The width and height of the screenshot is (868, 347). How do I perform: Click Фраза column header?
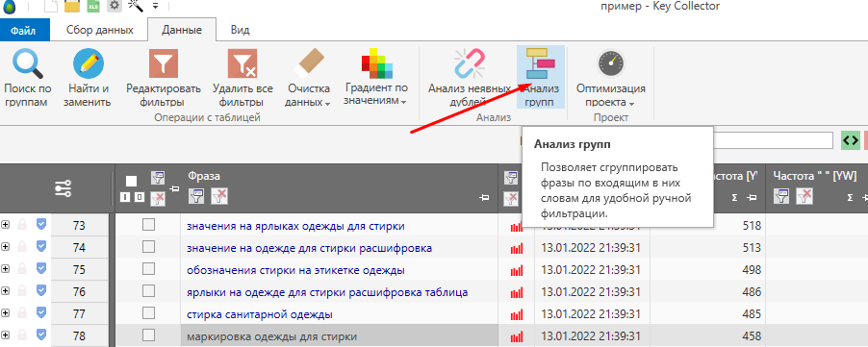tap(203, 176)
